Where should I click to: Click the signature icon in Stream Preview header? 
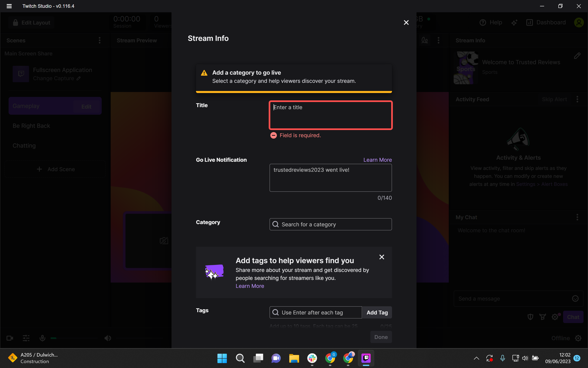point(424,40)
